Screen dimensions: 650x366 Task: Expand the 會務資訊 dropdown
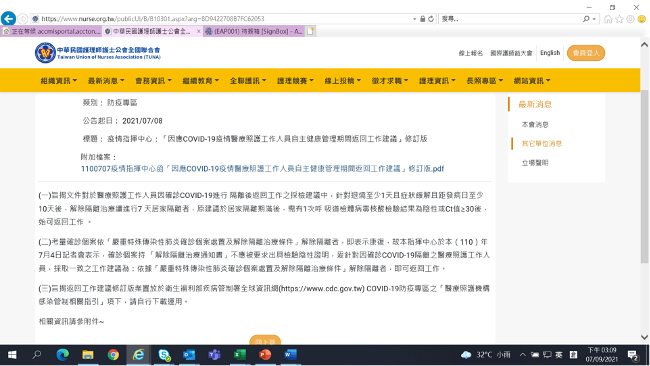[x=153, y=81]
